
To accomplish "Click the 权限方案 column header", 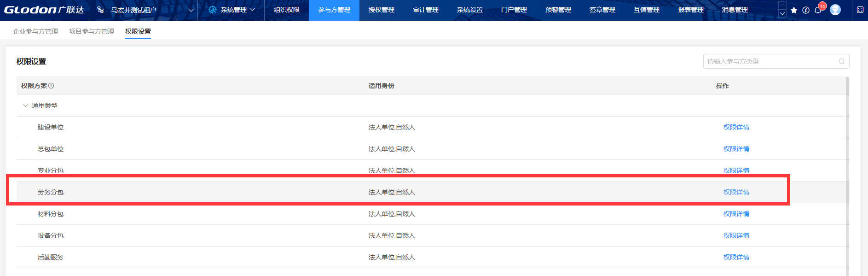I will (34, 86).
